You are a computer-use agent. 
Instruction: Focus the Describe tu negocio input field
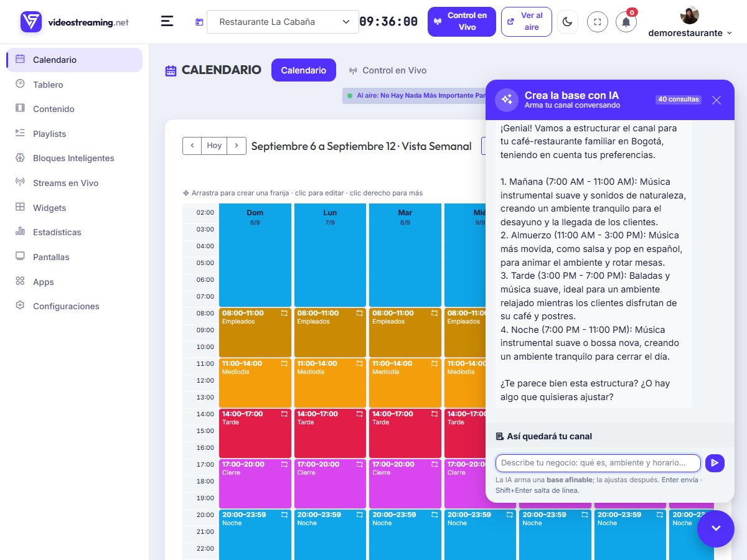point(598,463)
